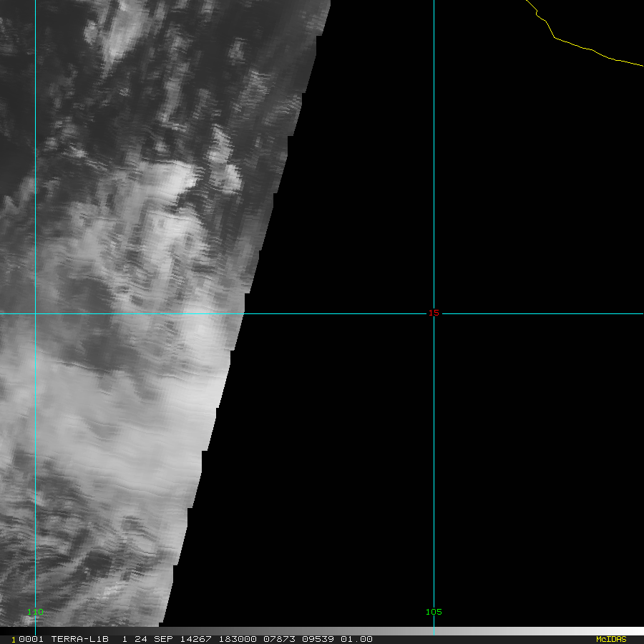644x644 pixels.
Task: Click the 0001 frame number in status bar
Action: coord(28,639)
